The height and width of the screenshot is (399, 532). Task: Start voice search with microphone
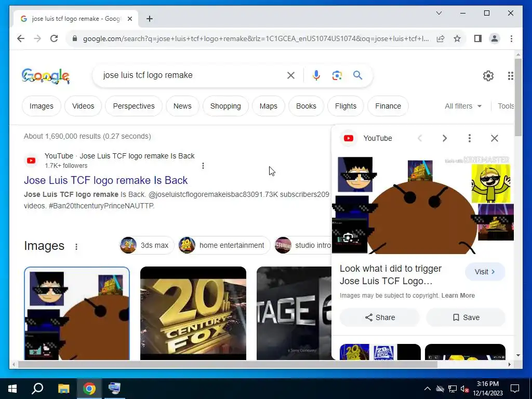[x=316, y=75]
